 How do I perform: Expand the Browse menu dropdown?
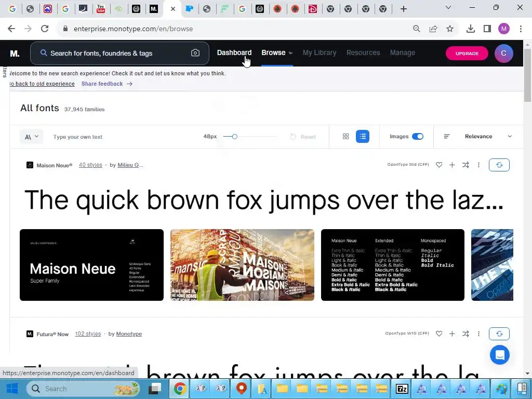click(x=277, y=52)
